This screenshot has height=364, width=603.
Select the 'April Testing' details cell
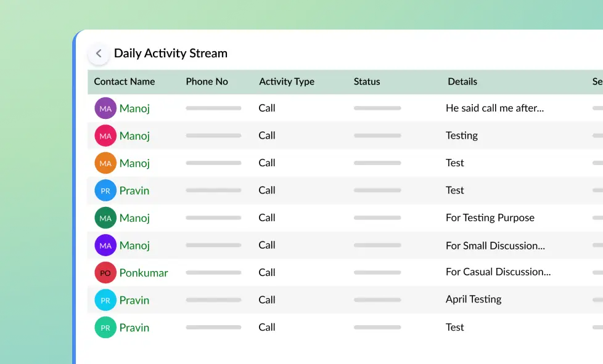click(474, 299)
